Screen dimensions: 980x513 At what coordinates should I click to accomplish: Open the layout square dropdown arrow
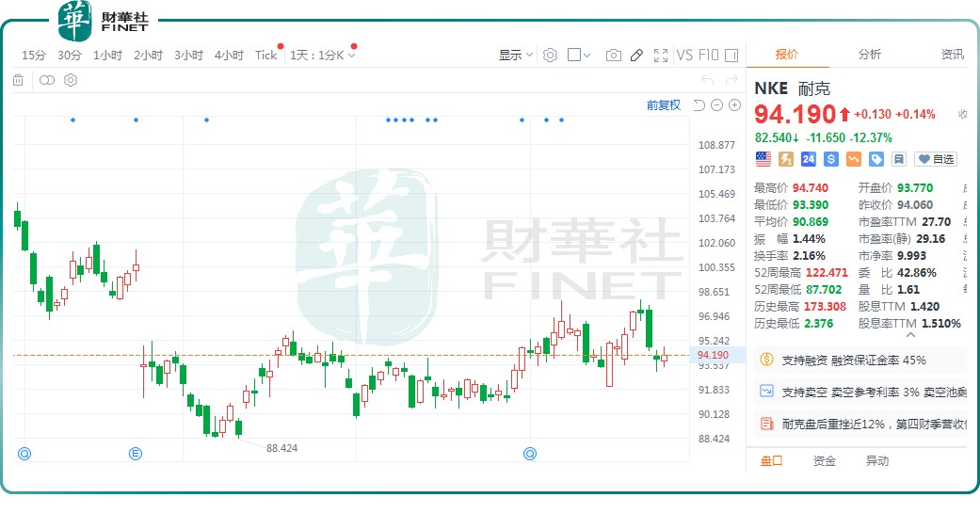coord(586,56)
